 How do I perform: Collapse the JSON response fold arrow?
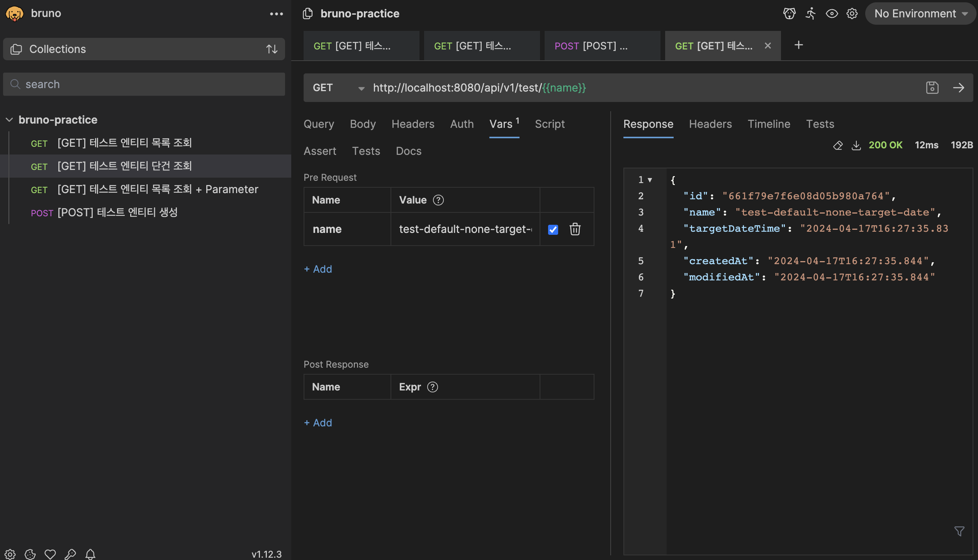(x=650, y=180)
